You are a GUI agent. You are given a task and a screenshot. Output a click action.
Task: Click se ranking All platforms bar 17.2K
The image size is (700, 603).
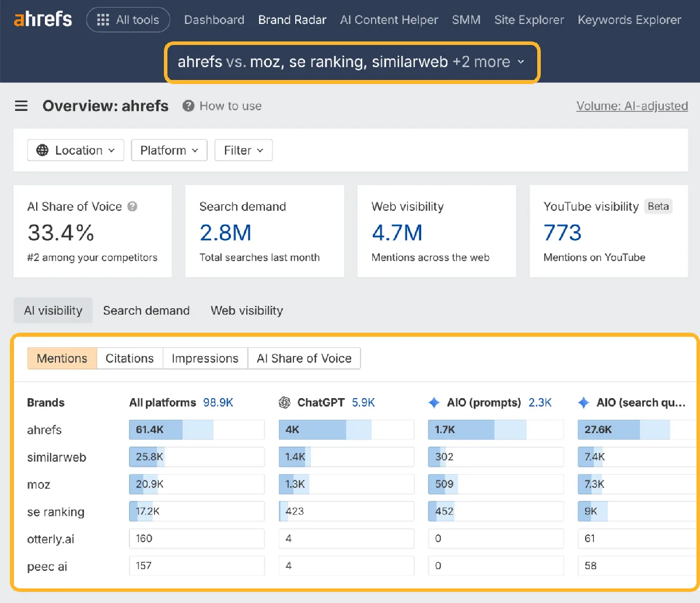[197, 511]
